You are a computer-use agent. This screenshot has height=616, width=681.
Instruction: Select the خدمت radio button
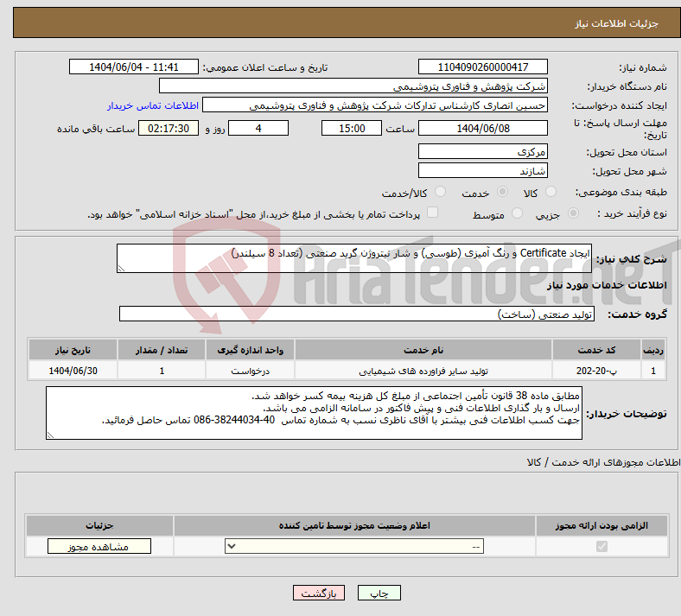[502, 192]
